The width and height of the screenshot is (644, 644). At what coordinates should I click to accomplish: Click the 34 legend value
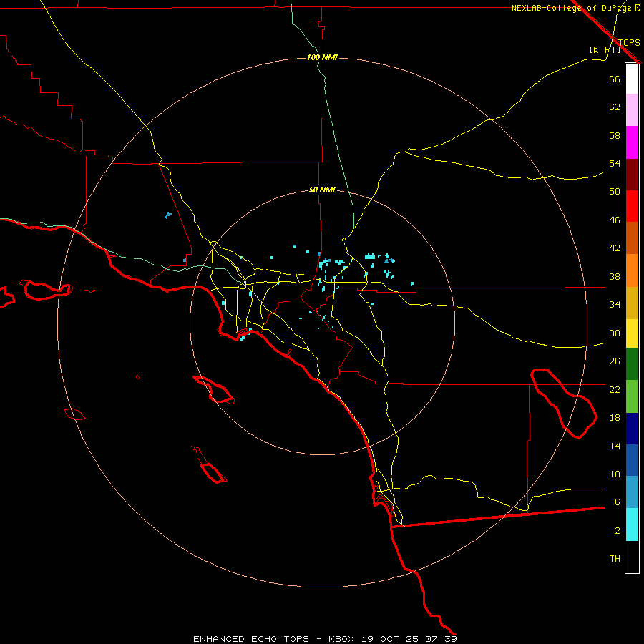coord(615,305)
